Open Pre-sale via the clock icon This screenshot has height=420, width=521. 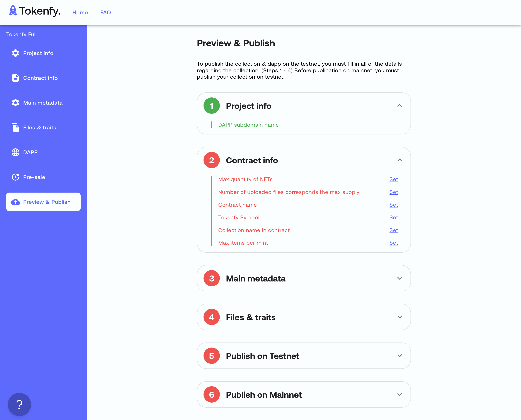point(15,177)
